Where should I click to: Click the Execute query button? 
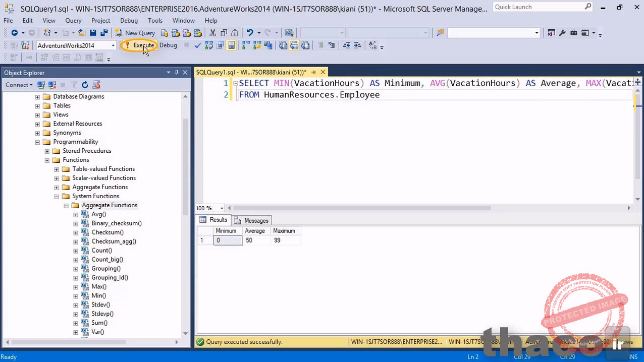[x=140, y=45]
